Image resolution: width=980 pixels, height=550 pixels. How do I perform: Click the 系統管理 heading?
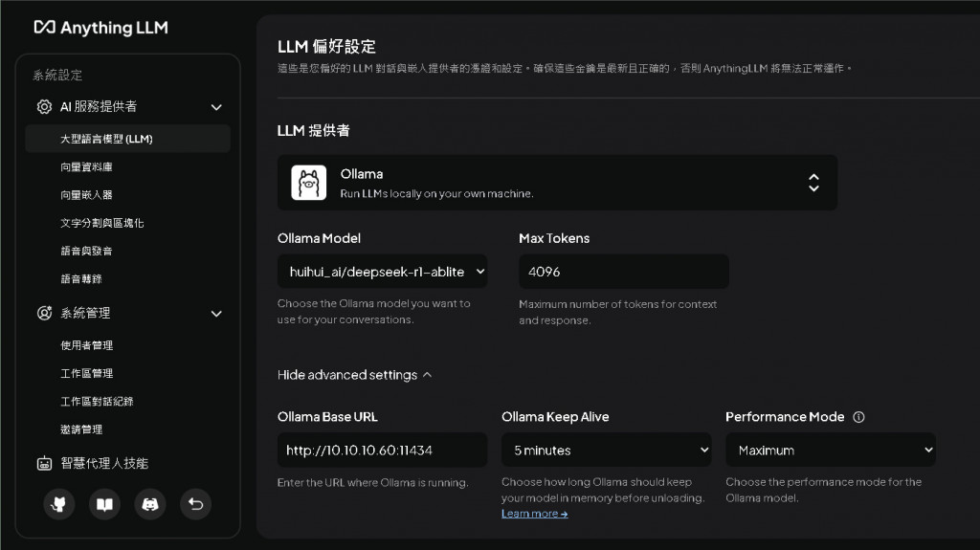pyautogui.click(x=85, y=313)
